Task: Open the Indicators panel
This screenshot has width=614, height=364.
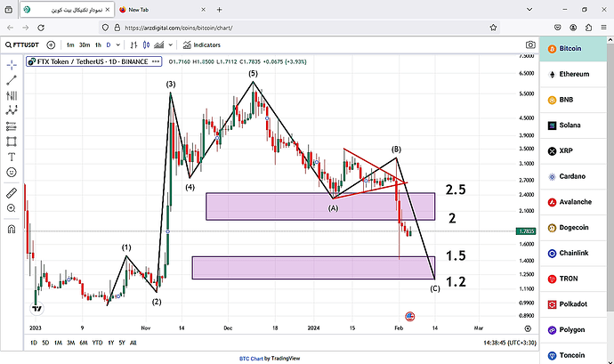Action: [x=202, y=45]
